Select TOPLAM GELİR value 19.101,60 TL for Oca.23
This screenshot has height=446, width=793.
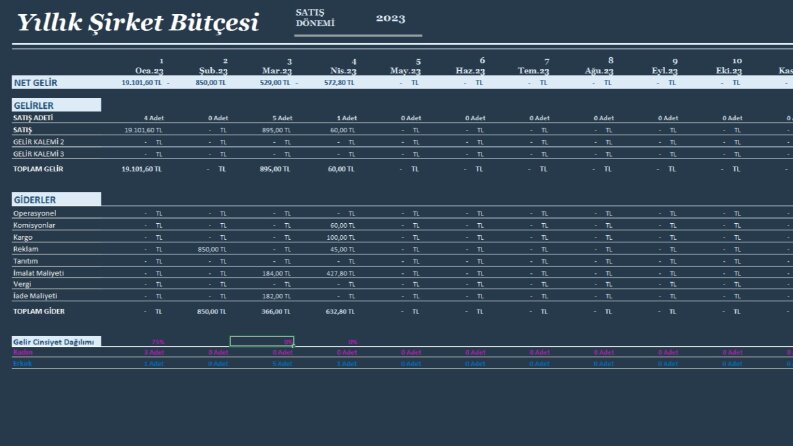click(142, 169)
